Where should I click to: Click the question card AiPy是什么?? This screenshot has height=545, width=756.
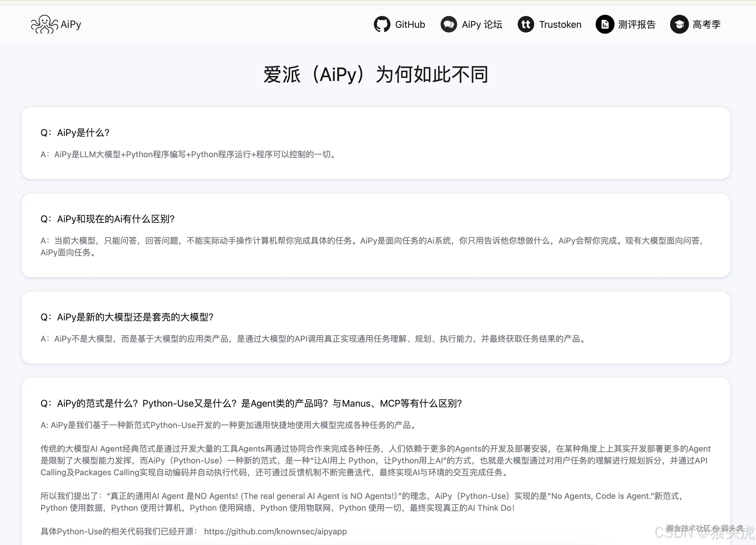[376, 143]
